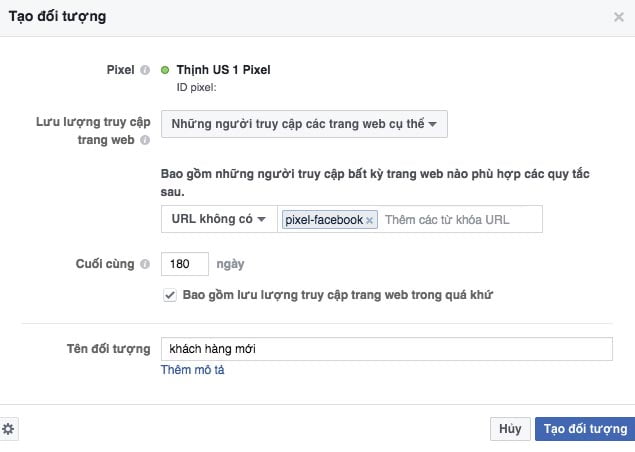Click the audience name field khách hàng mới
The width and height of the screenshot is (635, 452).
tap(387, 349)
